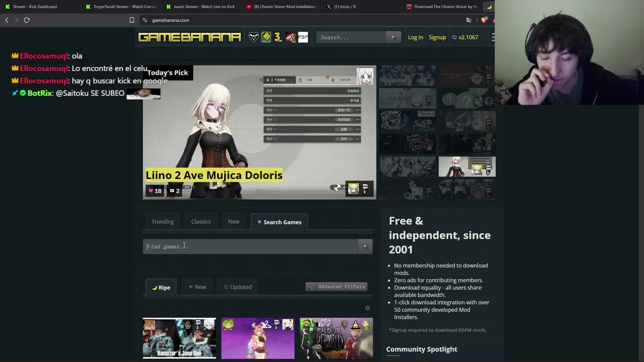644x362 pixels.
Task: Open the red swirl game icon in header
Action: 290,37
